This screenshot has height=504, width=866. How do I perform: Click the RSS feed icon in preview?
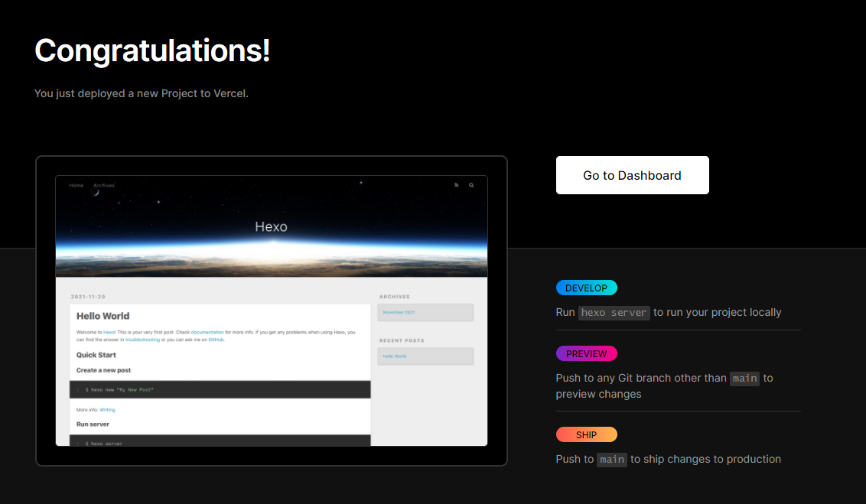[456, 185]
